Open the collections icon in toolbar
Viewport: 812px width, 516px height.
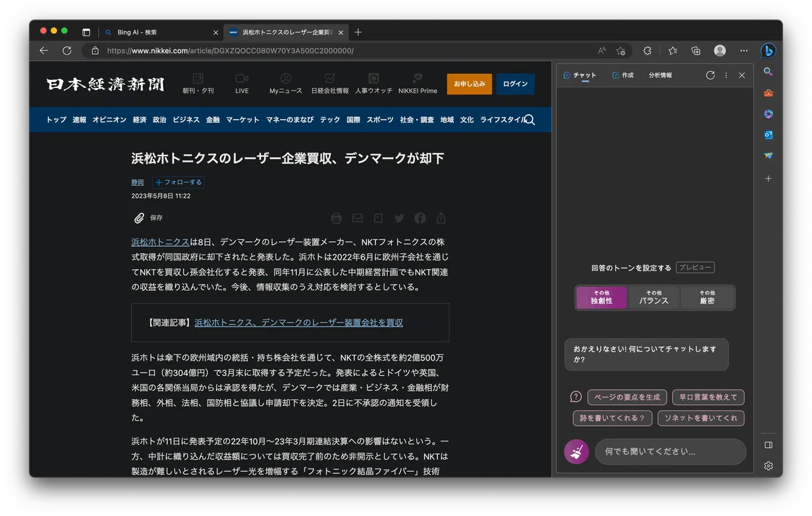click(696, 51)
